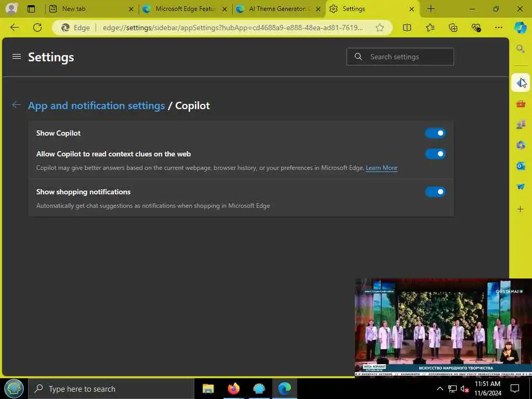Click the Type here to search box

pyautogui.click(x=111, y=389)
